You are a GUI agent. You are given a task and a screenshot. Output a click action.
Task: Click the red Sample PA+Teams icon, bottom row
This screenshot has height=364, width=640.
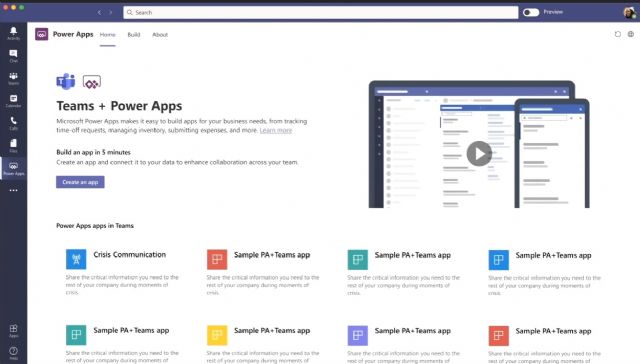point(498,336)
